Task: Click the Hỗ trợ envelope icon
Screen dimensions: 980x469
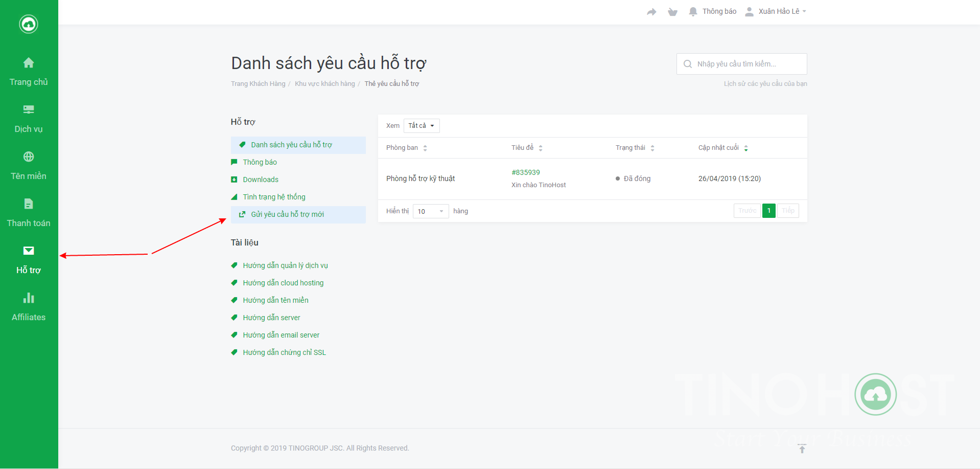Action: (x=29, y=251)
